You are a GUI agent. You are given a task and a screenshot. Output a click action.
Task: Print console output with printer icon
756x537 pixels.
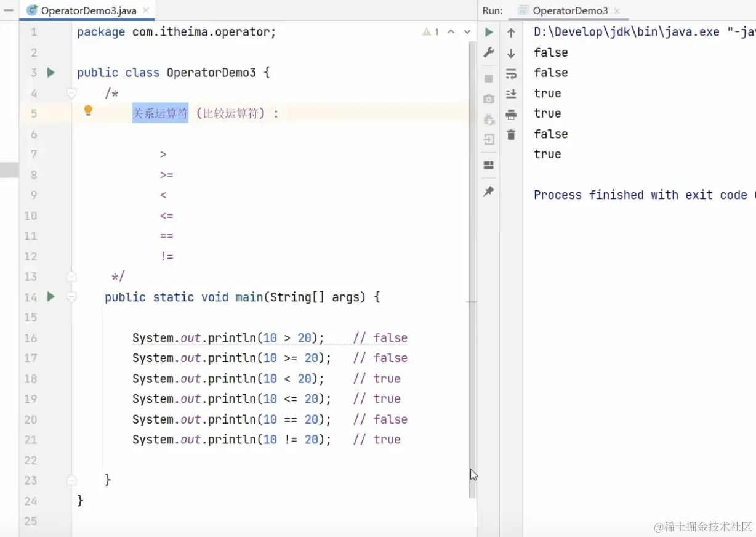(511, 114)
